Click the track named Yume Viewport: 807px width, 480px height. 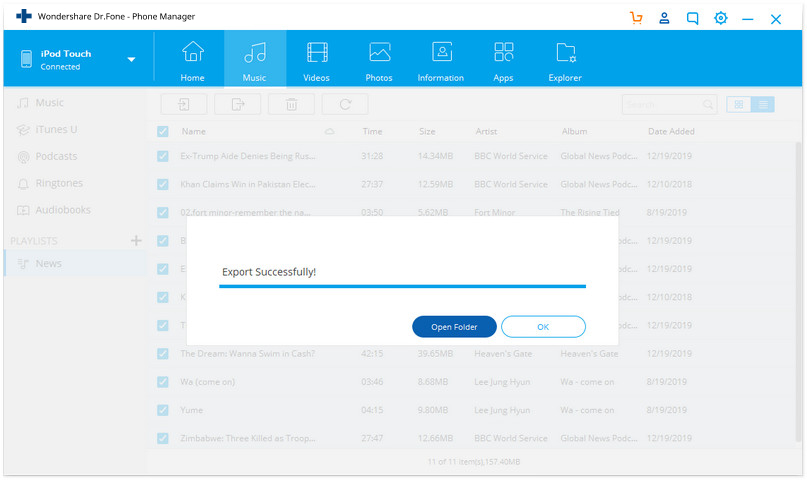(x=191, y=410)
